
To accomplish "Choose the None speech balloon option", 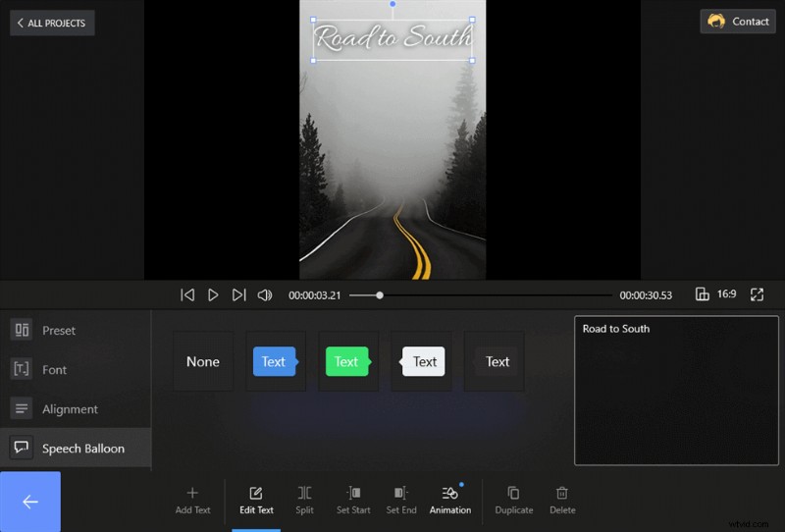I will coord(203,361).
